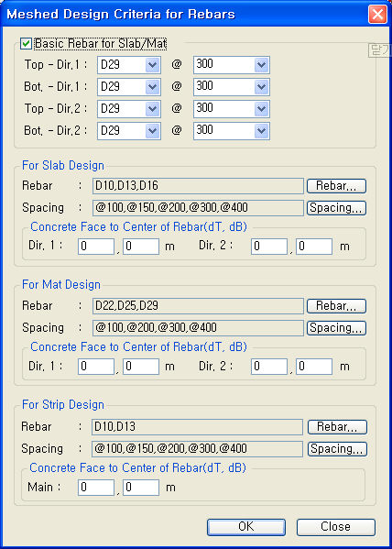Confirm settings with OK button
The height and width of the screenshot is (549, 392).
246,527
